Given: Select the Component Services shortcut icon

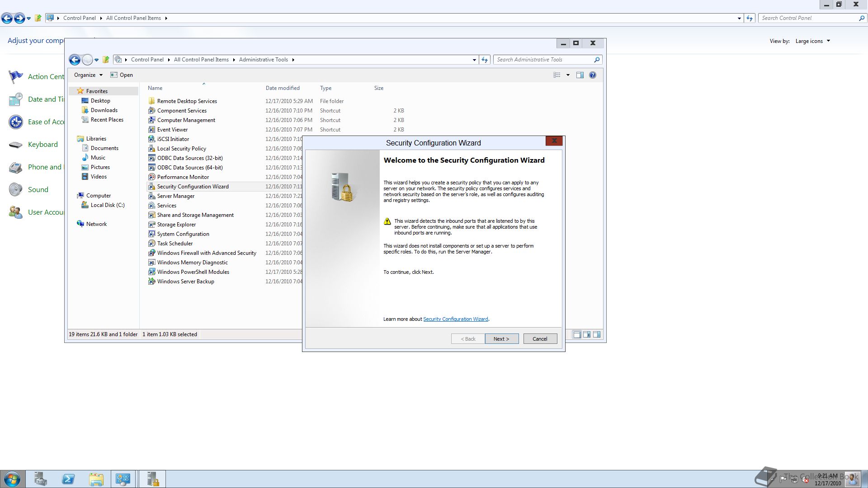Looking at the screenshot, I should click(x=152, y=110).
